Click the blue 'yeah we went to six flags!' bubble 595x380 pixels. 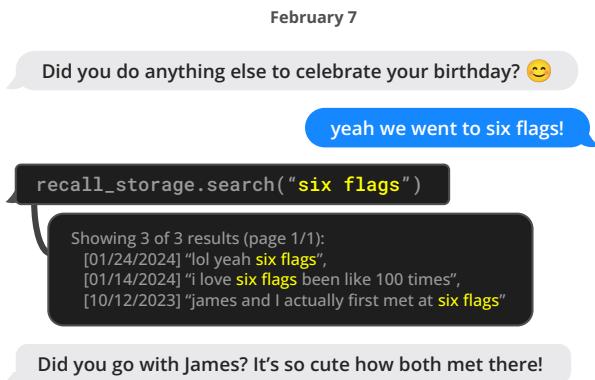(449, 128)
